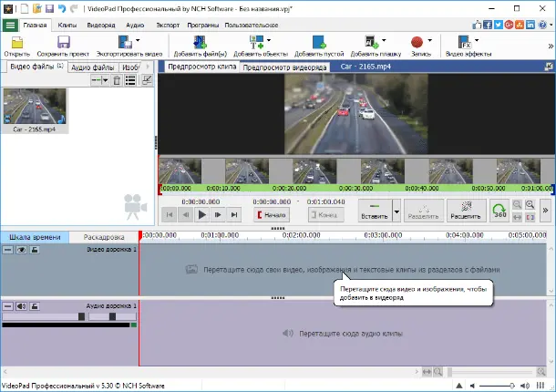Image resolution: width=556 pixels, height=392 pixels.
Task: Open the Видеоряд ribbon tab
Action: click(101, 26)
